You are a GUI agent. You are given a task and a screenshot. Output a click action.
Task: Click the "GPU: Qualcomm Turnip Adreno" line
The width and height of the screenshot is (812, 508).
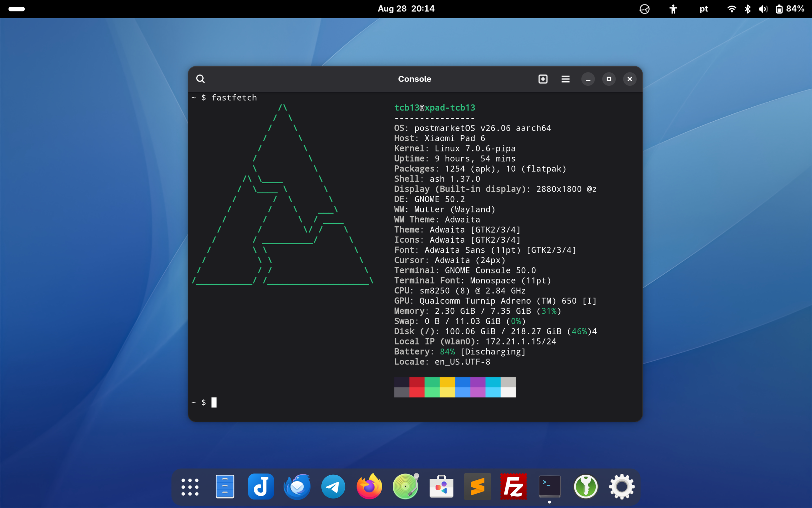click(495, 301)
